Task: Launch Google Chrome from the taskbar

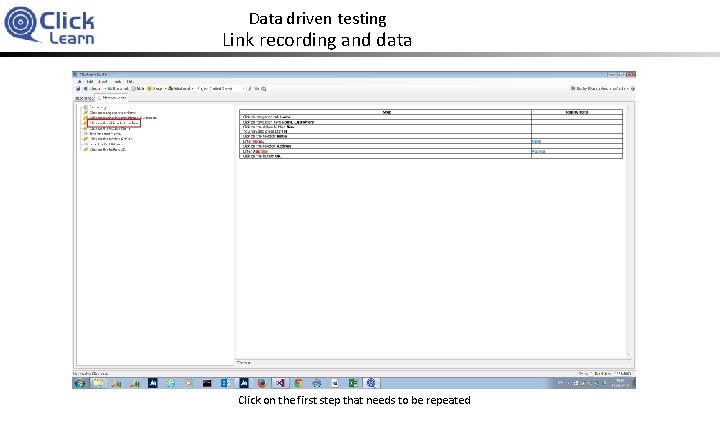Action: 298,383
